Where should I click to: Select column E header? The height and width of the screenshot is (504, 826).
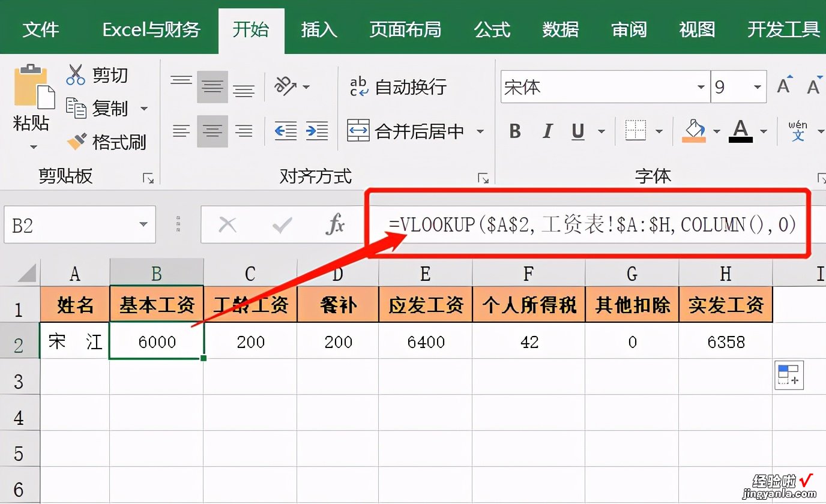click(426, 274)
